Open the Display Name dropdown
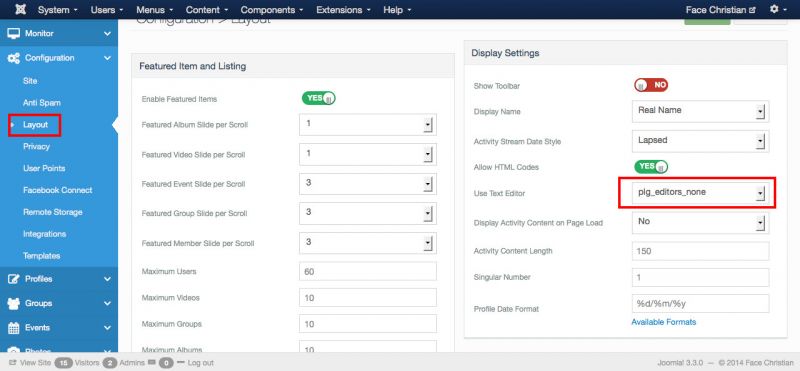Viewport: 800px width, 371px height. pos(701,111)
